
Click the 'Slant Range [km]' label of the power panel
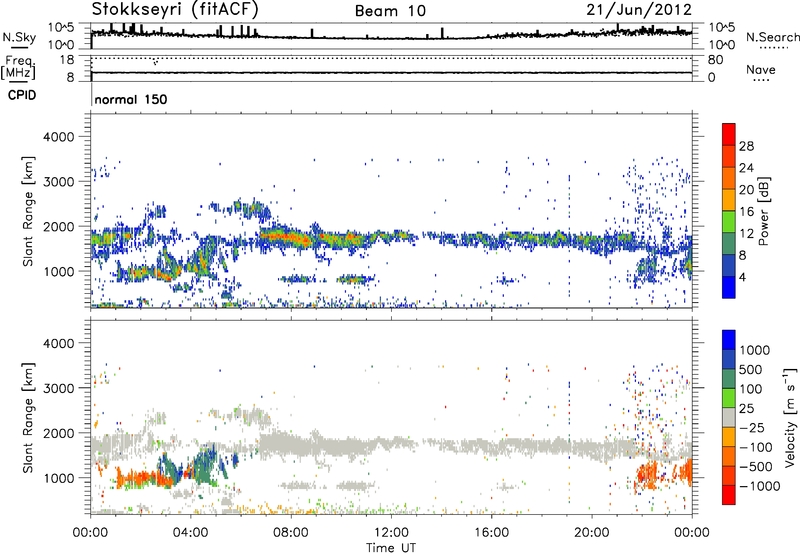[28, 211]
